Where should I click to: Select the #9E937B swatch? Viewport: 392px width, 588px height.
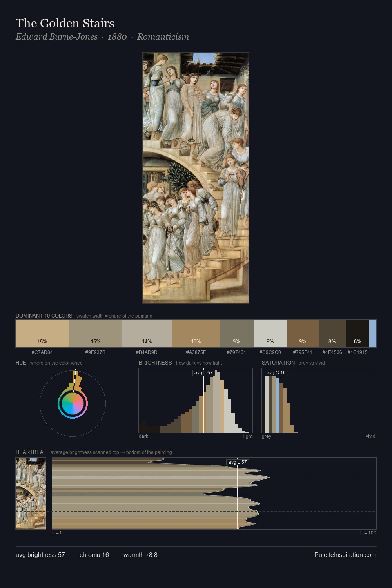pos(96,334)
